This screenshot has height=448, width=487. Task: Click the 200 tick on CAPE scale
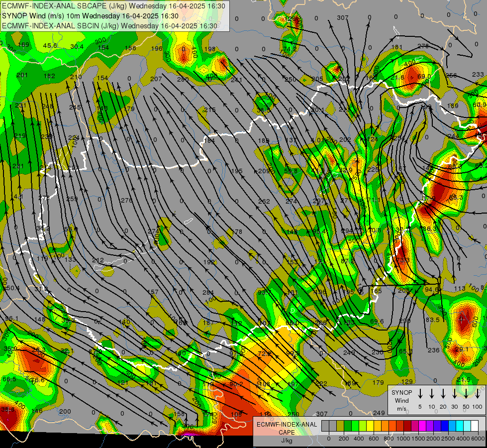point(344,439)
